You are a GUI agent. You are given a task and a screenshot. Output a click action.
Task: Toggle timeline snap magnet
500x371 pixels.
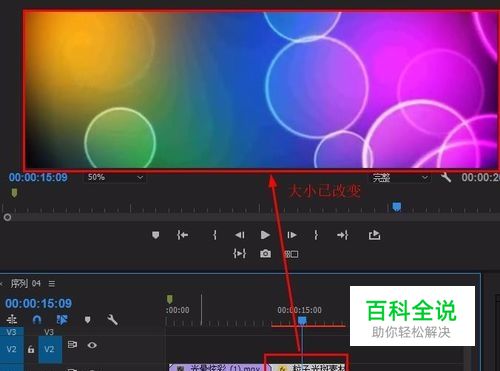pyautogui.click(x=37, y=320)
